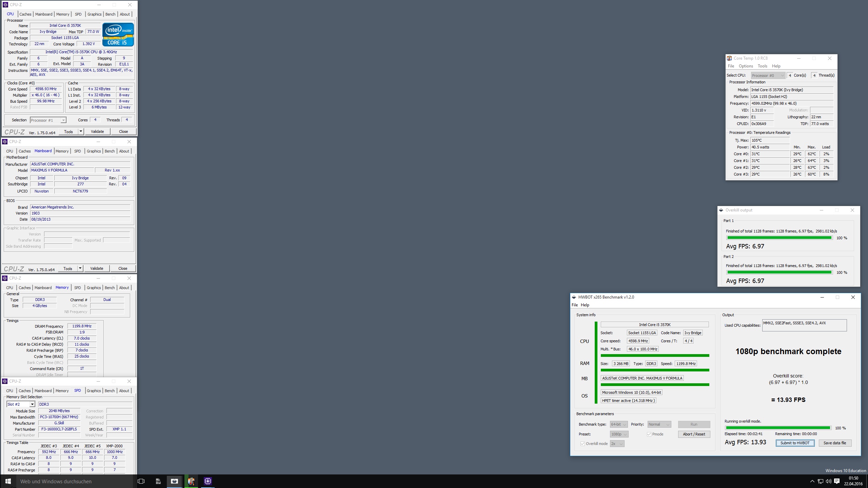Open SPD tab in Memory window
Viewport: 868px width, 488px height.
tap(78, 288)
